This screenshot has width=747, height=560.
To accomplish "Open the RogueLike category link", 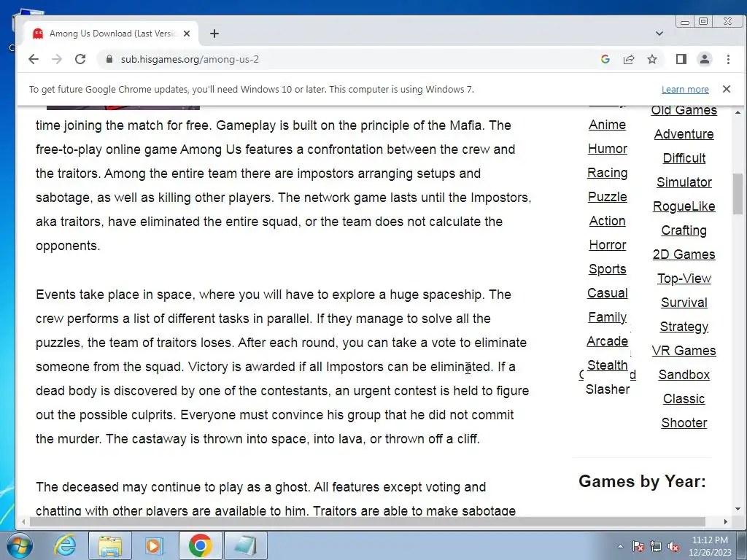I will (x=684, y=206).
